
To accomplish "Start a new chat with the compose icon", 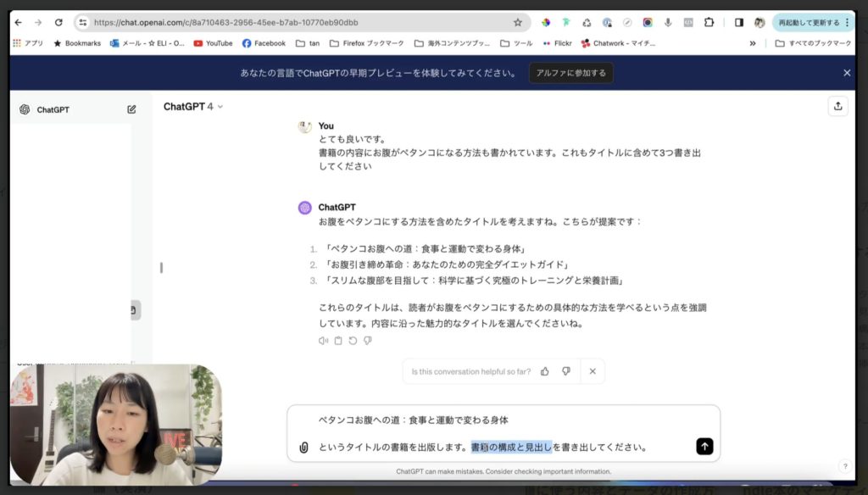I will [x=131, y=109].
